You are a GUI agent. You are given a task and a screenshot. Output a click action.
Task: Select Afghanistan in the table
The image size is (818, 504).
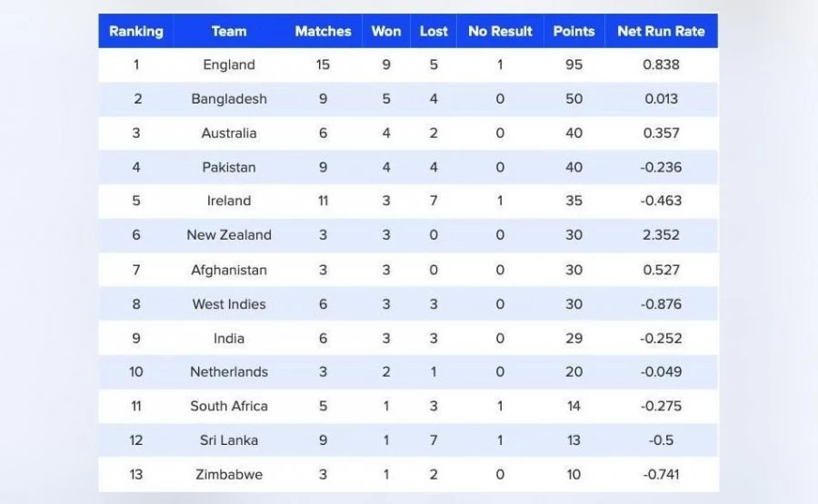click(229, 270)
